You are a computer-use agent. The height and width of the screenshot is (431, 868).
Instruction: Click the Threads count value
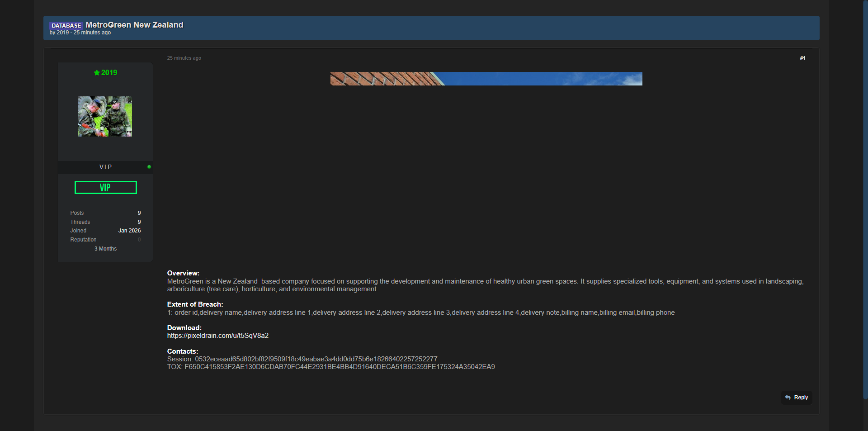pos(139,222)
